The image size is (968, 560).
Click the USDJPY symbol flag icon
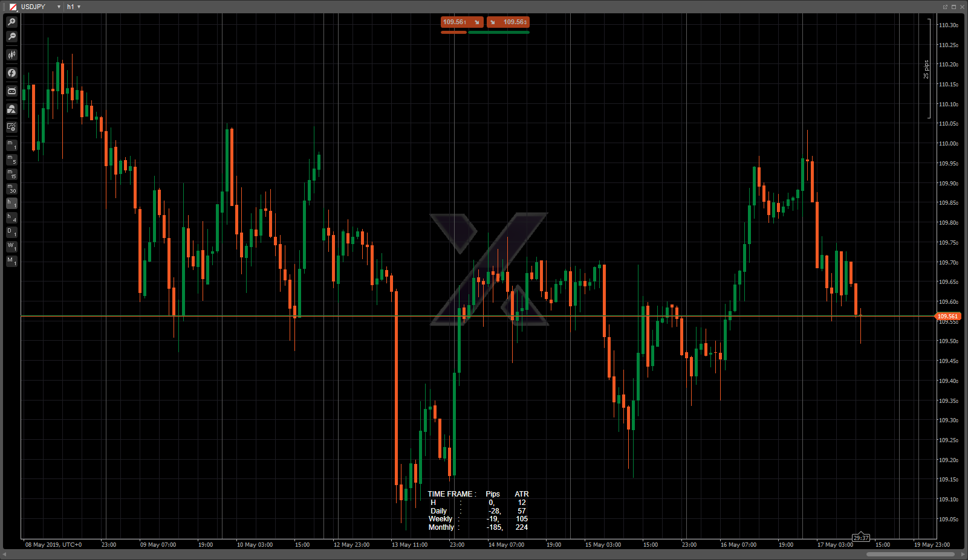pyautogui.click(x=13, y=7)
